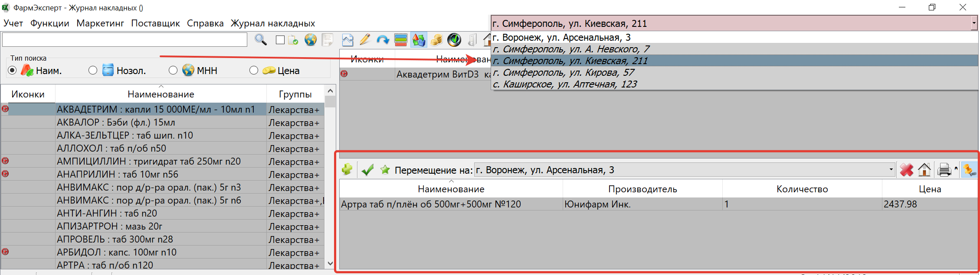Click the magnifying glass search icon
The width and height of the screenshot is (980, 275).
pyautogui.click(x=261, y=40)
